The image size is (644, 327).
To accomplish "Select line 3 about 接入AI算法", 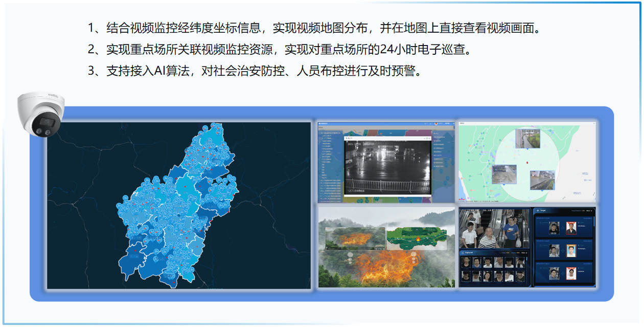I will click(255, 72).
